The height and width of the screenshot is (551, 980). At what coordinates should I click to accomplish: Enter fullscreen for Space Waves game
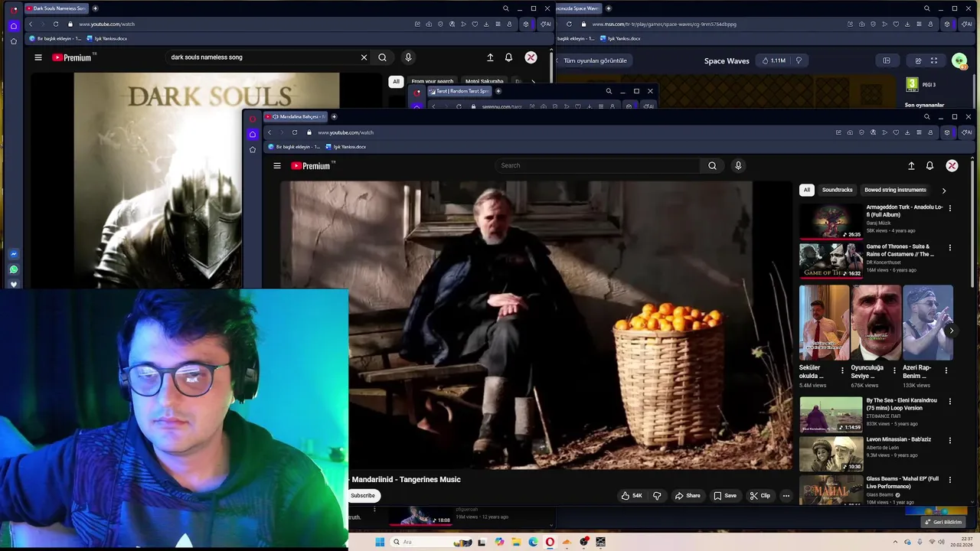click(934, 60)
